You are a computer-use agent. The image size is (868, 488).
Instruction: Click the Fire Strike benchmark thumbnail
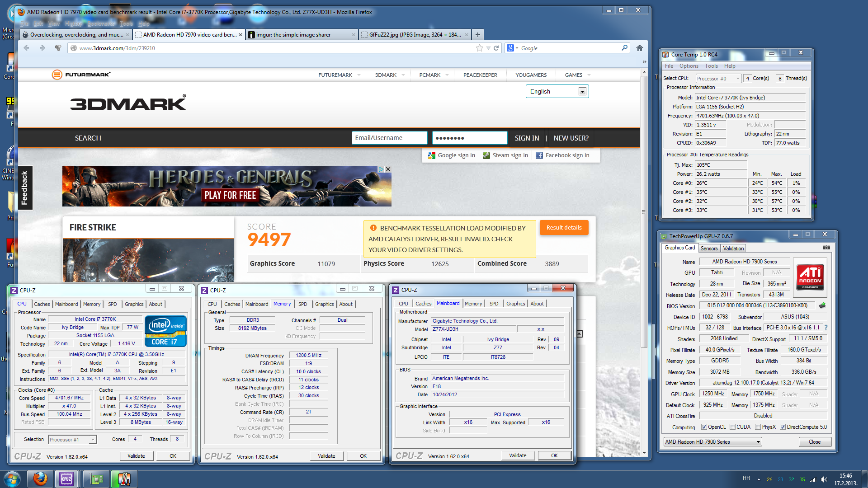(x=148, y=260)
